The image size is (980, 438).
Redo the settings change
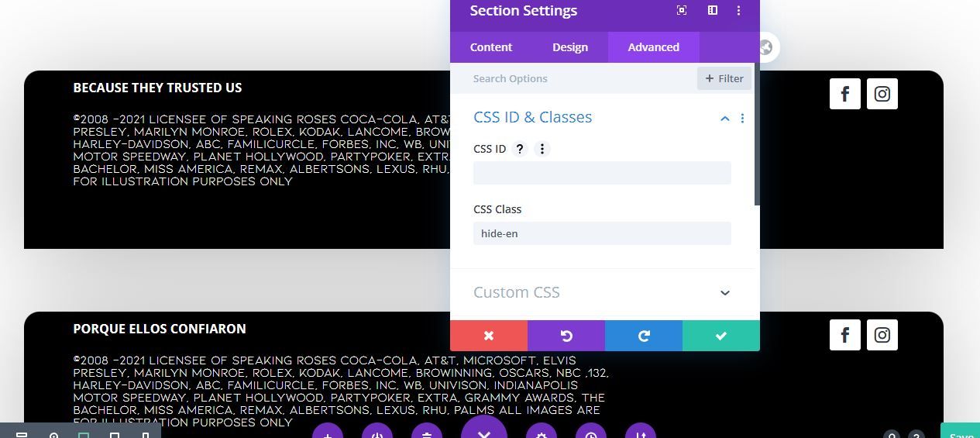pos(644,336)
